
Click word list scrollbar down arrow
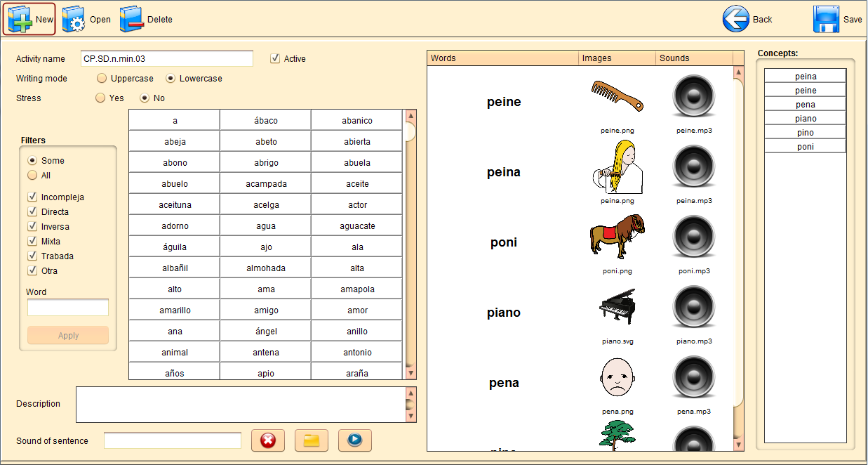(411, 374)
